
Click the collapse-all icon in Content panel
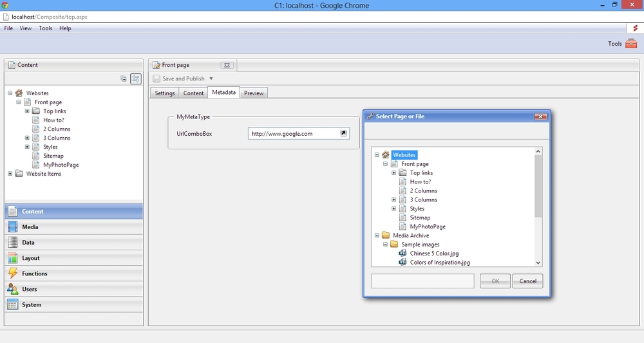click(x=124, y=79)
